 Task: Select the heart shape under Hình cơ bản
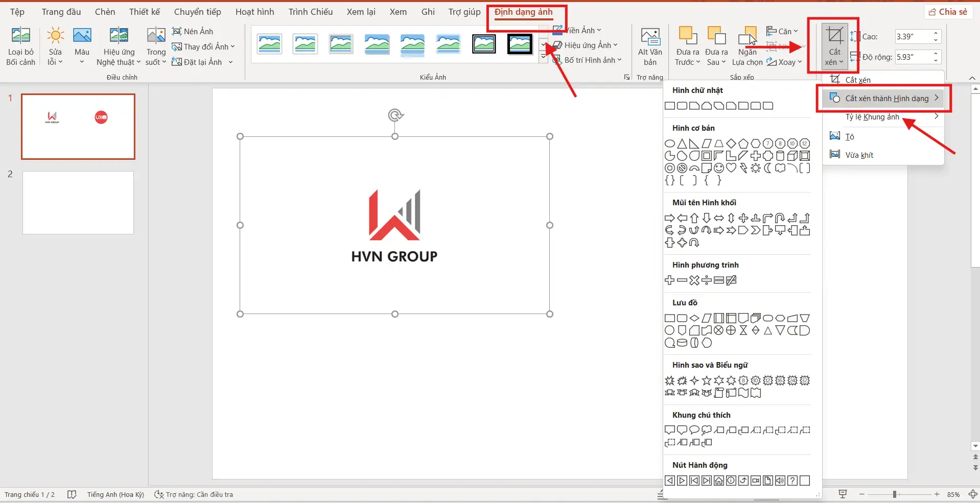pyautogui.click(x=731, y=169)
